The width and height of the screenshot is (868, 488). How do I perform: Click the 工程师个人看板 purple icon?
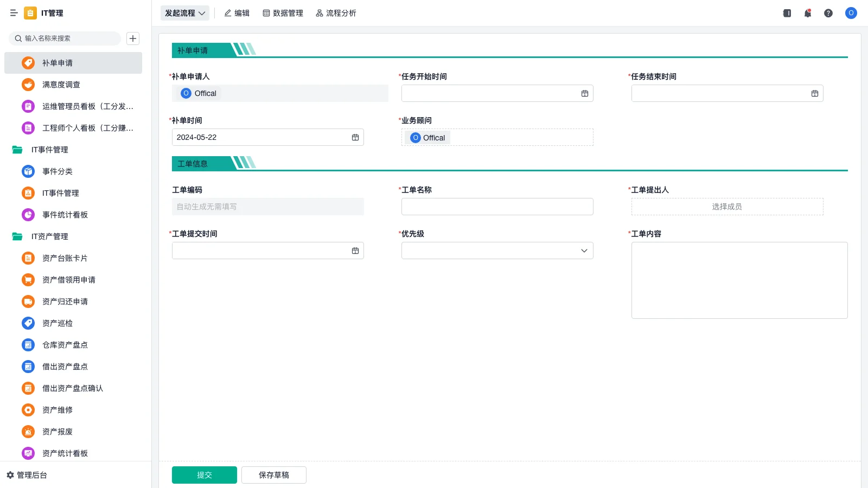click(28, 128)
